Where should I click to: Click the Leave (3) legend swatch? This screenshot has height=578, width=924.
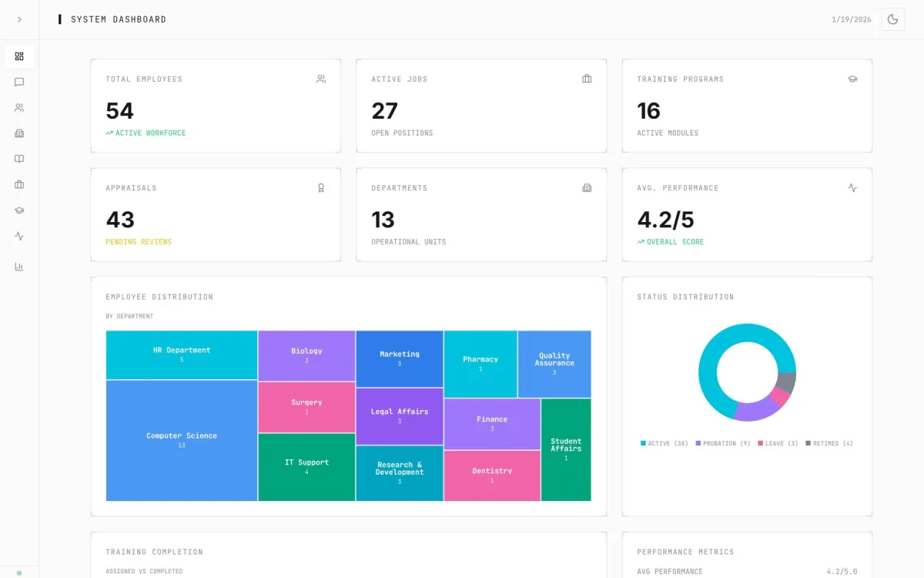(x=760, y=443)
